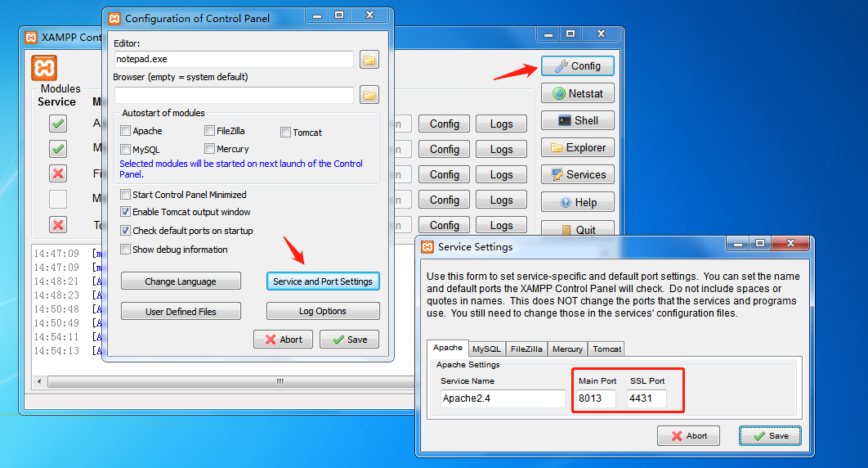Browse for browser with folder icon
This screenshot has height=468, width=868.
point(369,95)
